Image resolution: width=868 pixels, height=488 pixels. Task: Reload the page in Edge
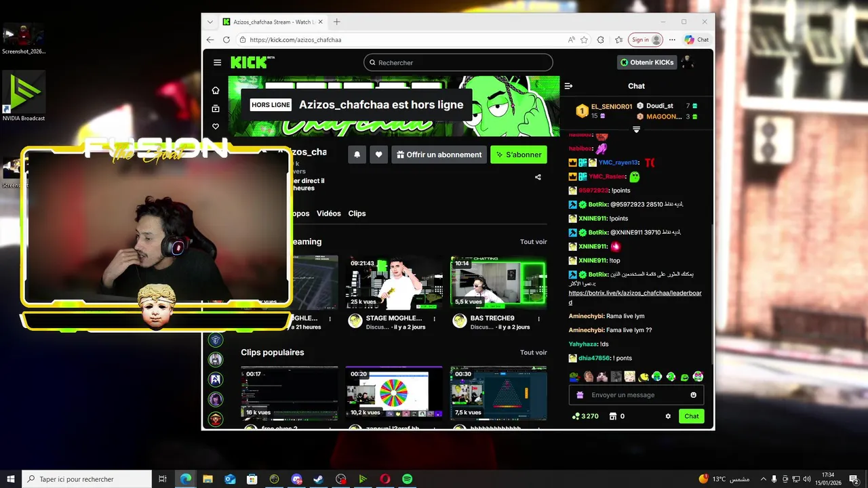(x=226, y=40)
